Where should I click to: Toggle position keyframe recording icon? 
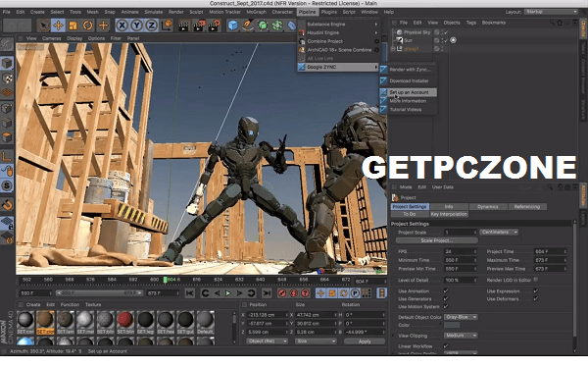(x=320, y=293)
